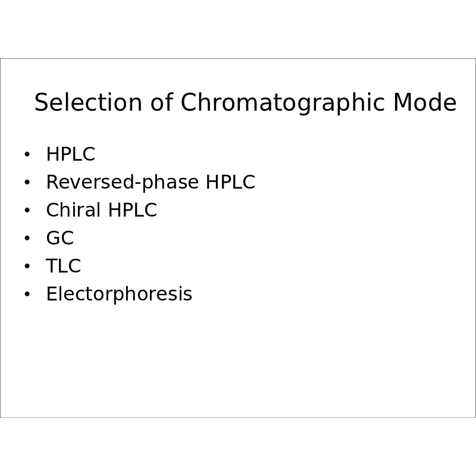476x476 pixels.
Task: Click the bullet marker beside 'GC'
Action: 27,239
